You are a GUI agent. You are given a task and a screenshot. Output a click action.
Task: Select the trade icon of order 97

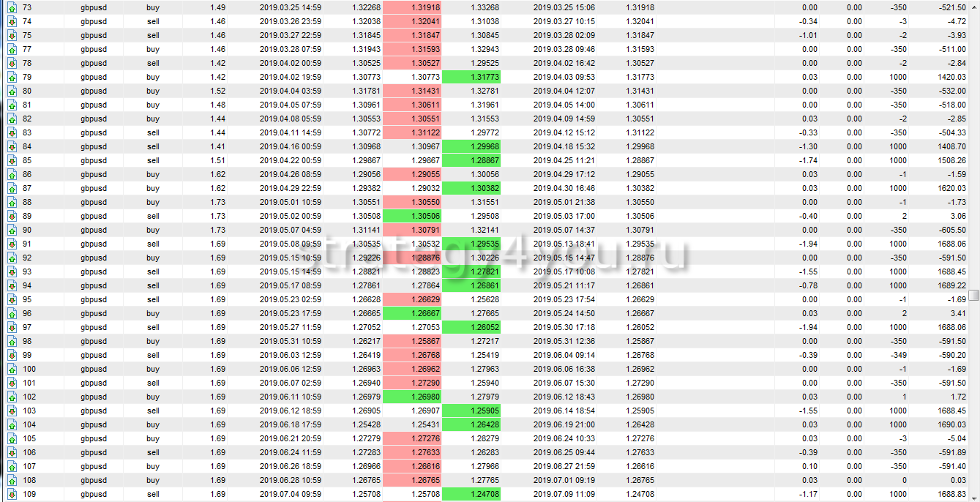[12, 327]
